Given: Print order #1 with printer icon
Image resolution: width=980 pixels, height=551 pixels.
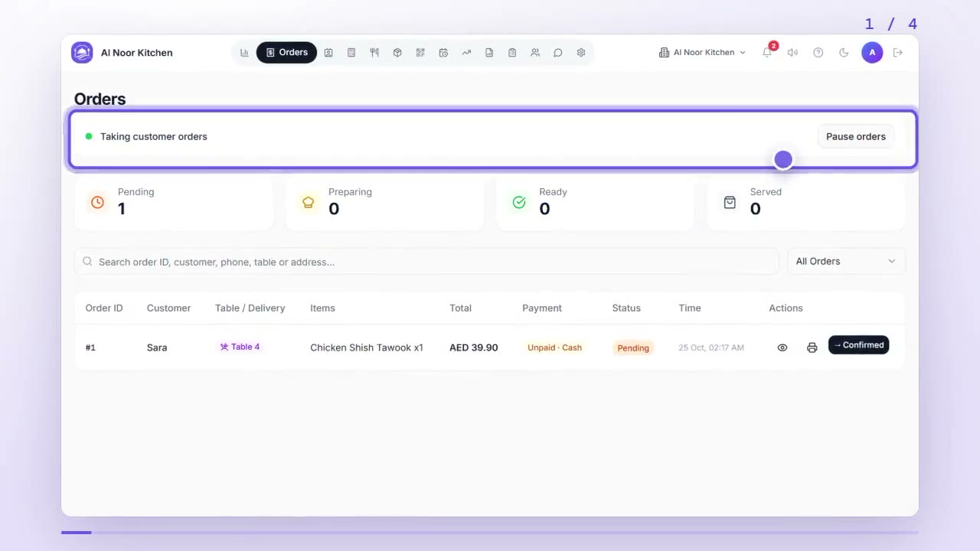Looking at the screenshot, I should pos(812,347).
